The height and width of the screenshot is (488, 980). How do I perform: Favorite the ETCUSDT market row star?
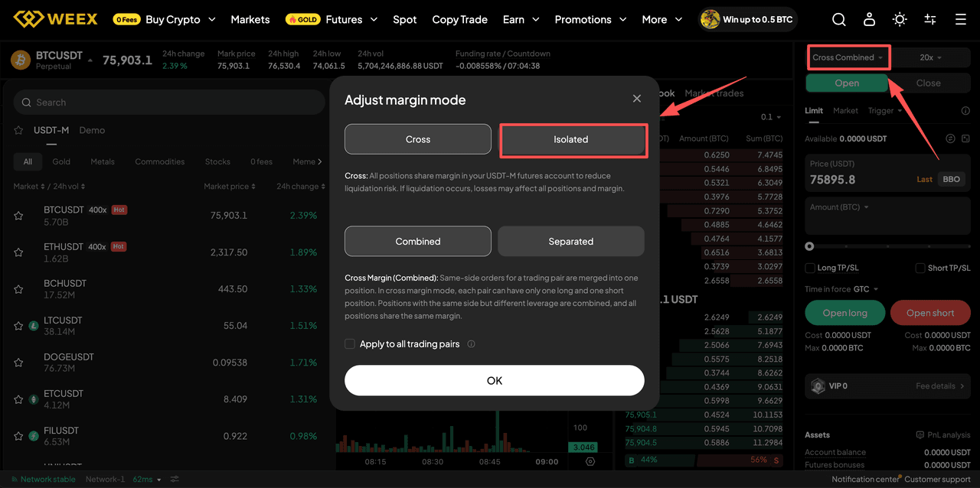click(x=18, y=399)
